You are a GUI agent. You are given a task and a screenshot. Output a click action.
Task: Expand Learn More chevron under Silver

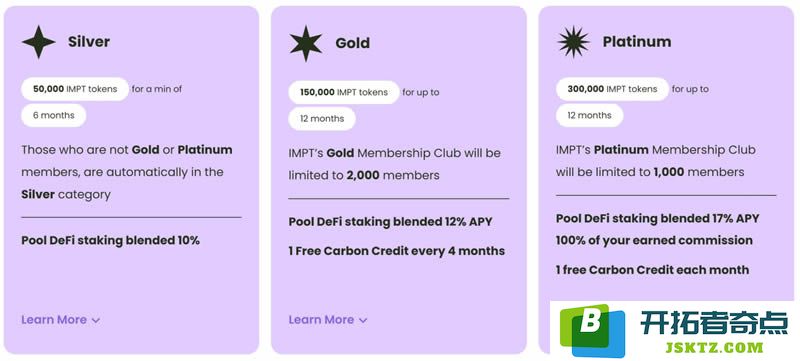click(96, 320)
